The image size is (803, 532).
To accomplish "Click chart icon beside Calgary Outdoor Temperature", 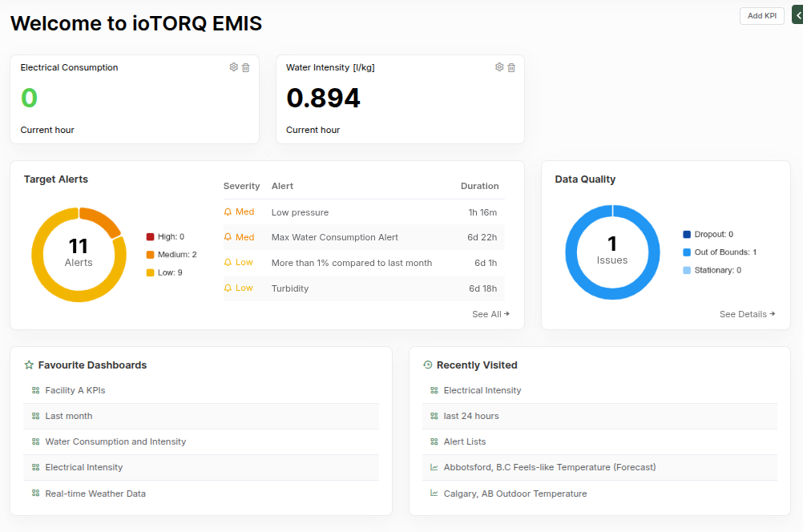I will click(x=434, y=493).
